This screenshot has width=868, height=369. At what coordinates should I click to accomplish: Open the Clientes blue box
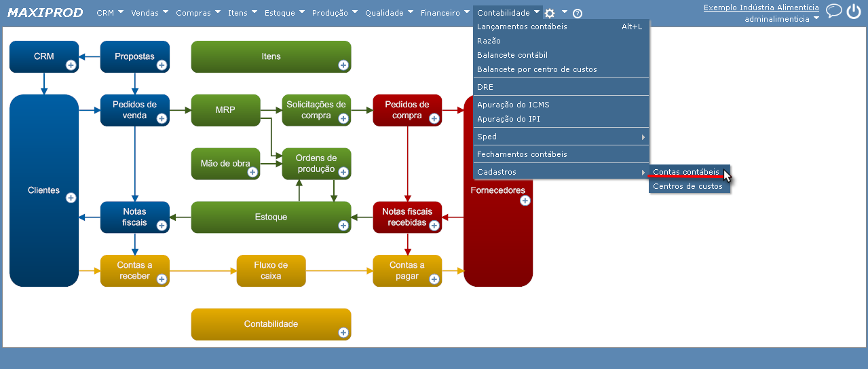click(44, 190)
